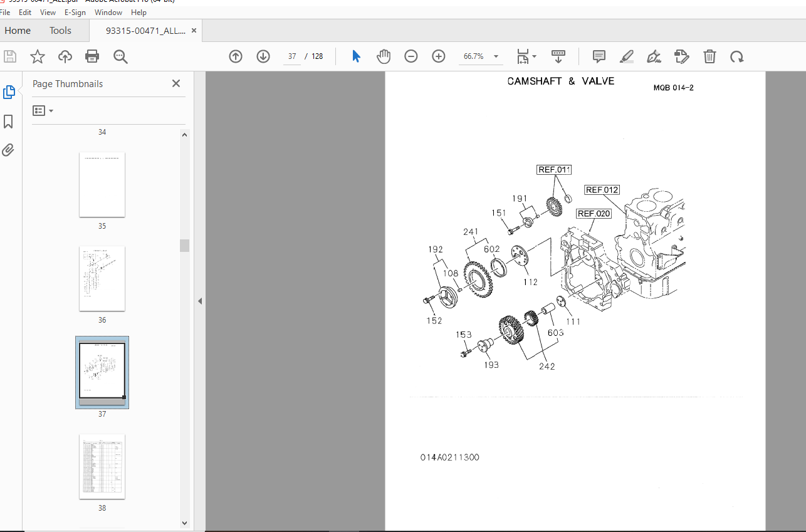Click the REF.011 label in diagram
The width and height of the screenshot is (806, 532).
pyautogui.click(x=555, y=170)
